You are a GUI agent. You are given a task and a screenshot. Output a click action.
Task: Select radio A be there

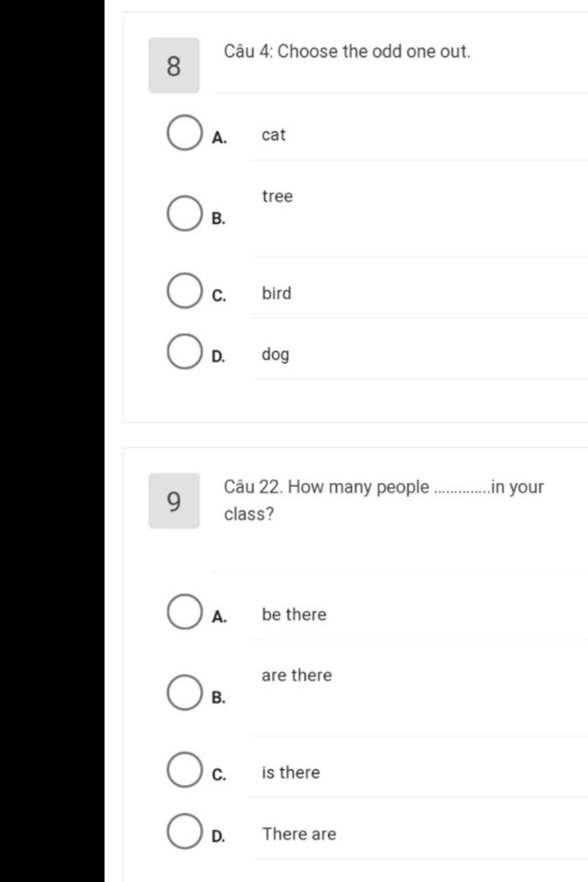(184, 612)
